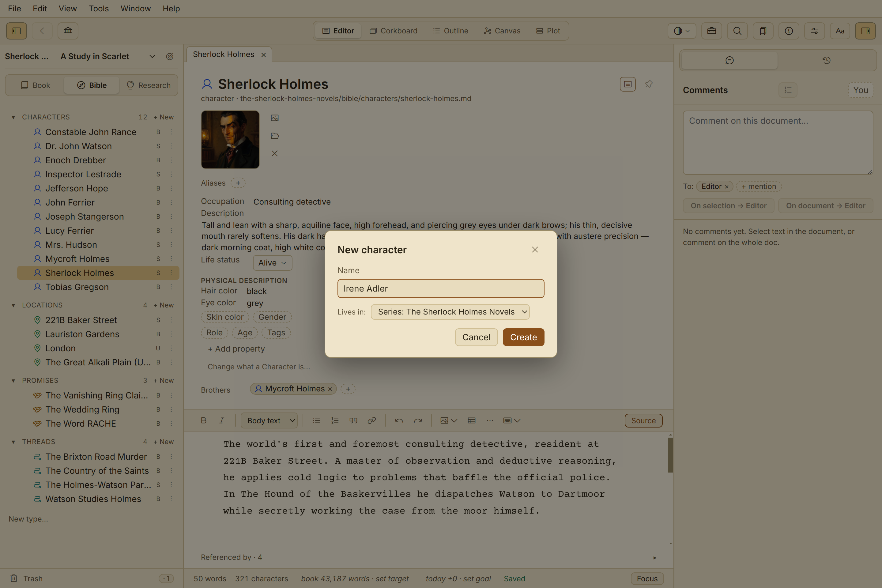Switch to Outline view
The image size is (882, 588).
tap(450, 31)
